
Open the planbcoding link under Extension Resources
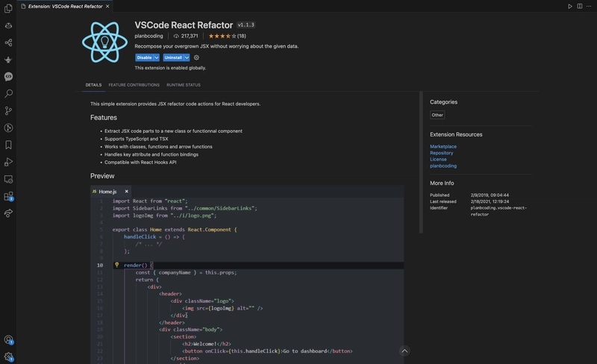pos(443,166)
